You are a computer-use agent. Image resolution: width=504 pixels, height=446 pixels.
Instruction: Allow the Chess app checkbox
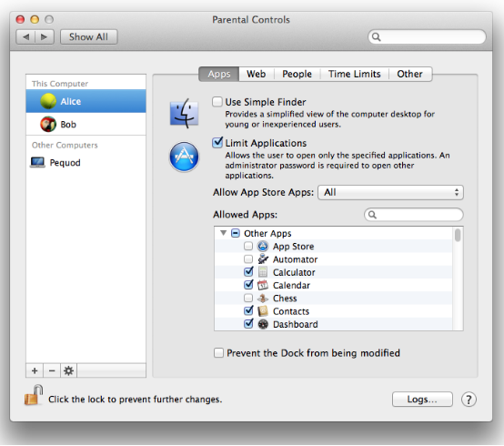pyautogui.click(x=248, y=298)
